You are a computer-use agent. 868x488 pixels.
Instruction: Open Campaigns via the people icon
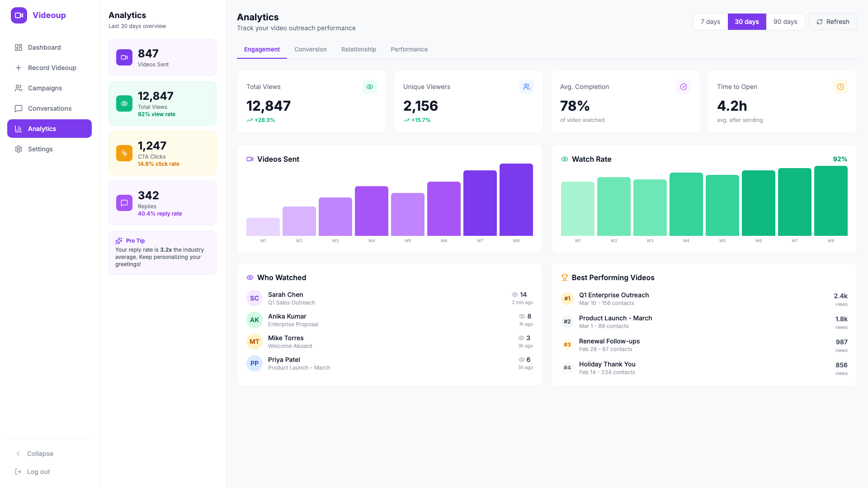(x=19, y=88)
